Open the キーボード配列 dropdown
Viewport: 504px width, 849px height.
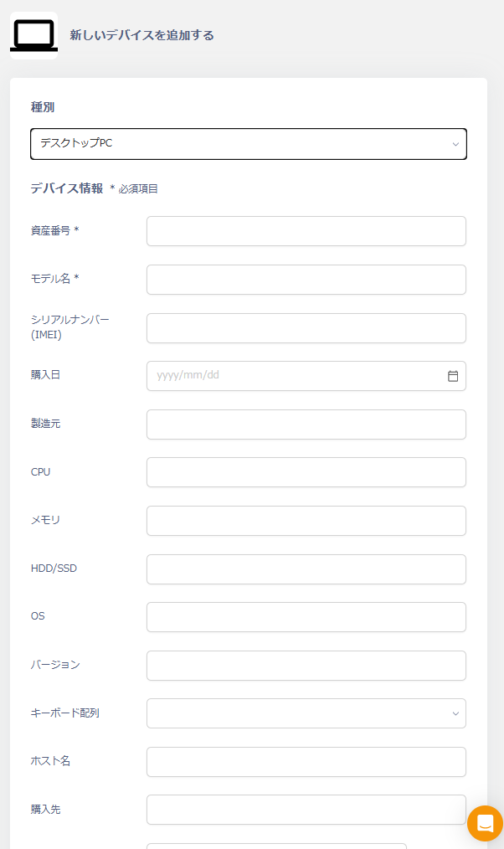(x=306, y=713)
